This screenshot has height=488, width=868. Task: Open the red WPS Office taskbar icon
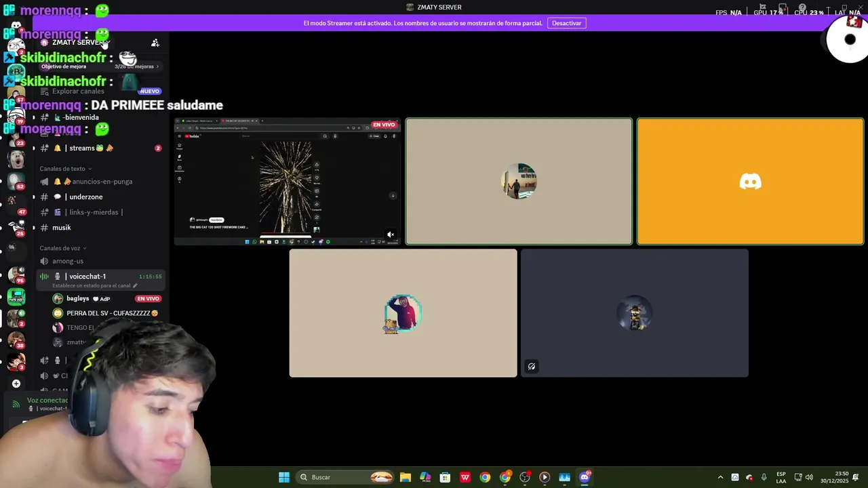point(465,477)
